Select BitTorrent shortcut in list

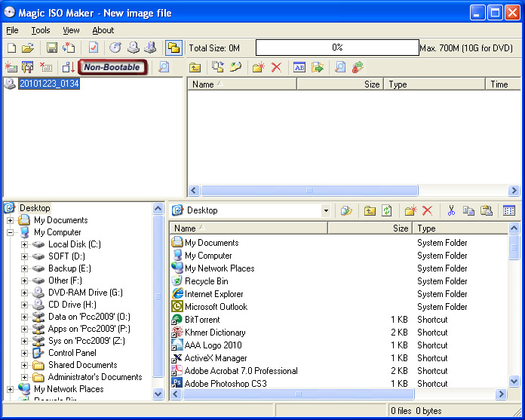[x=202, y=320]
